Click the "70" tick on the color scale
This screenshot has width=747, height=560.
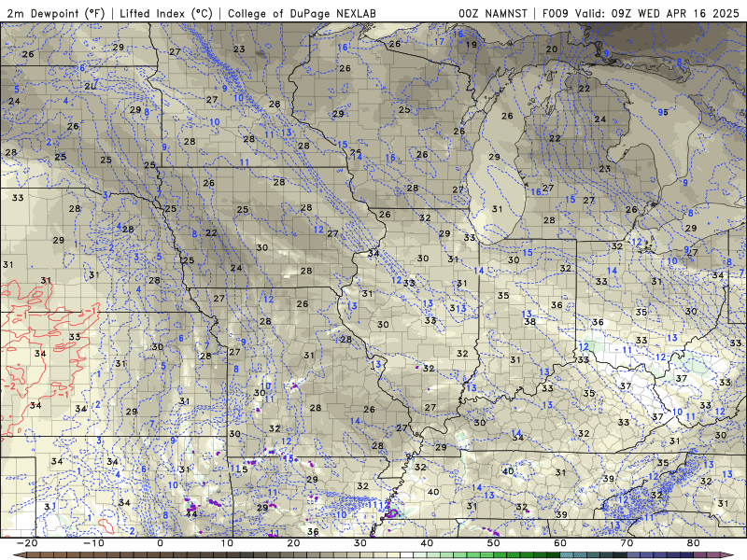coord(627,543)
